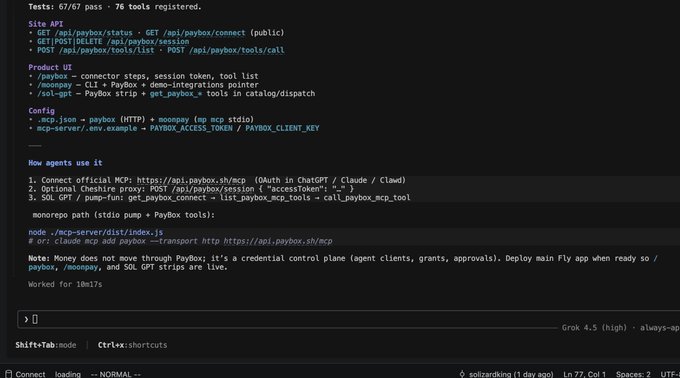Click 'POST /api/paybox/session' in step 2
This screenshot has width=680, height=378.
click(202, 189)
